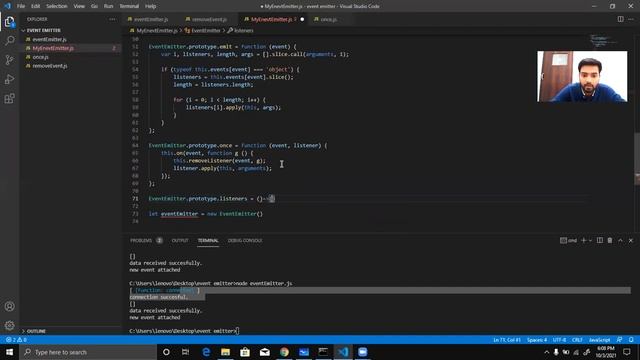Open eventEmitter.js in the explorer tree
Viewport: 640px width, 360px height.
49,39
